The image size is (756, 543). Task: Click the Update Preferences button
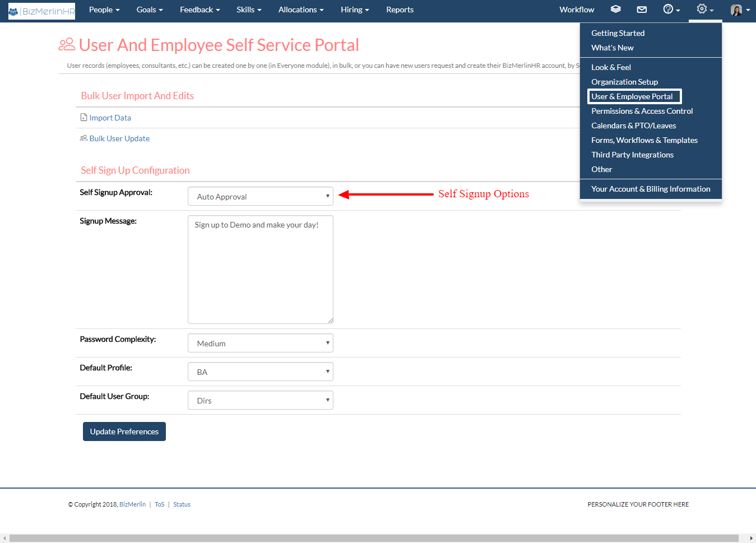(124, 431)
